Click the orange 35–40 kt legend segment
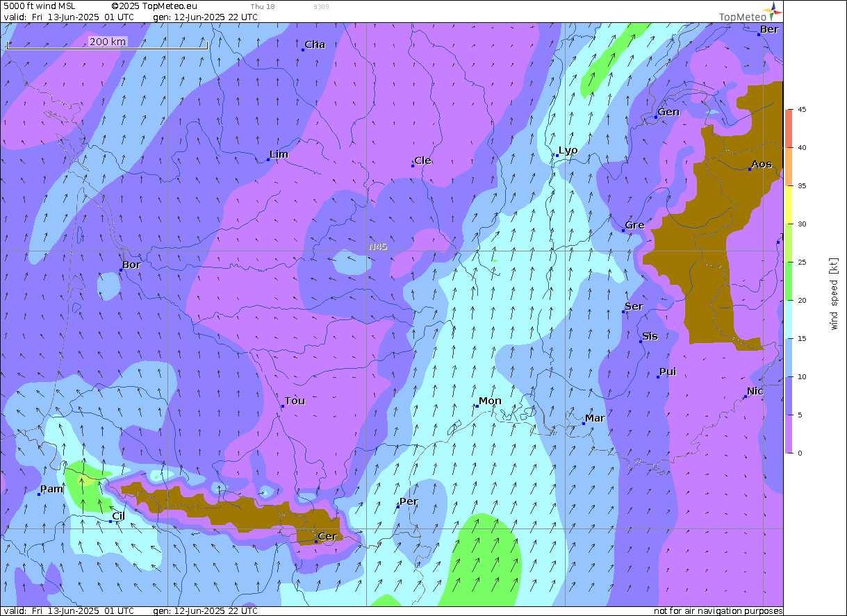The height and width of the screenshot is (616, 847). tap(789, 166)
